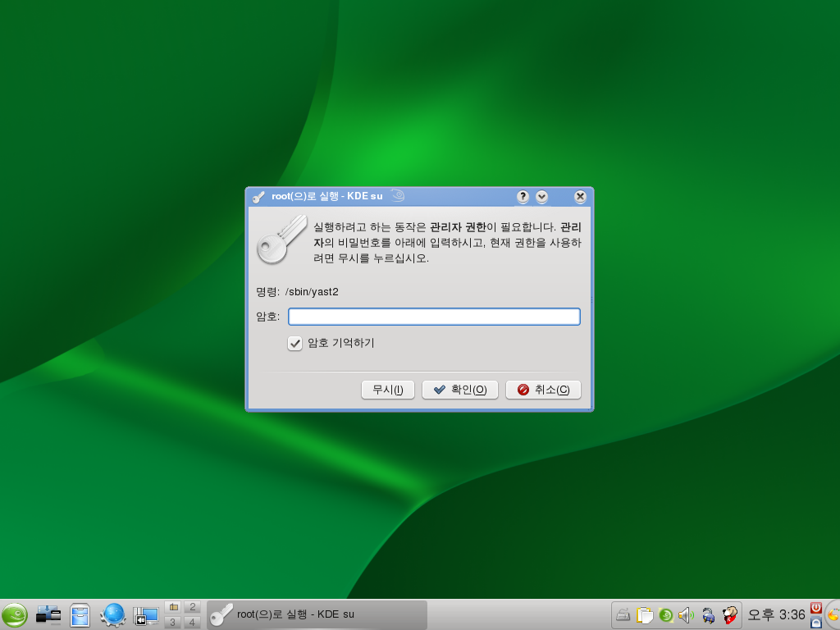Viewport: 840px width, 630px height.
Task: Click the down-arrow shade button in the title bar
Action: [541, 197]
